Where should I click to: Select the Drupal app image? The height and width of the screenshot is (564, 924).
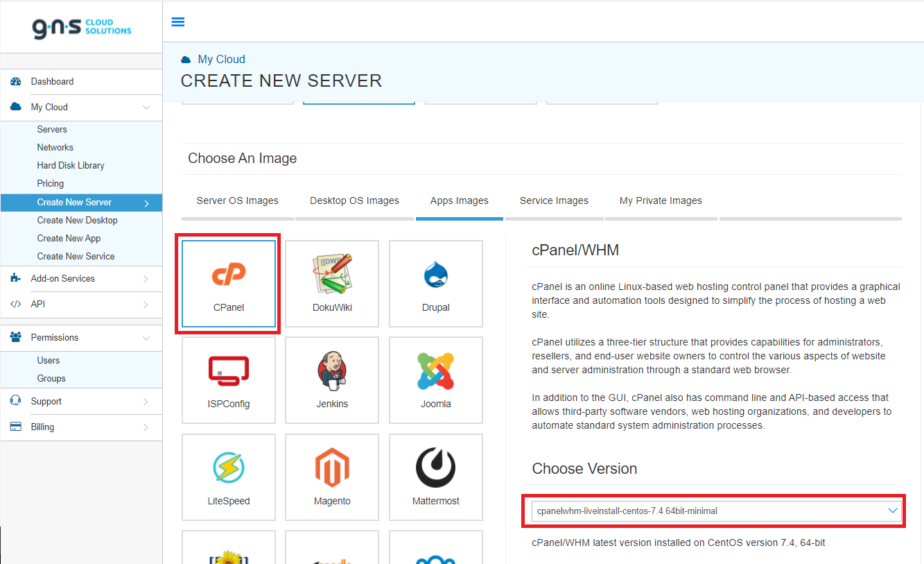click(436, 284)
